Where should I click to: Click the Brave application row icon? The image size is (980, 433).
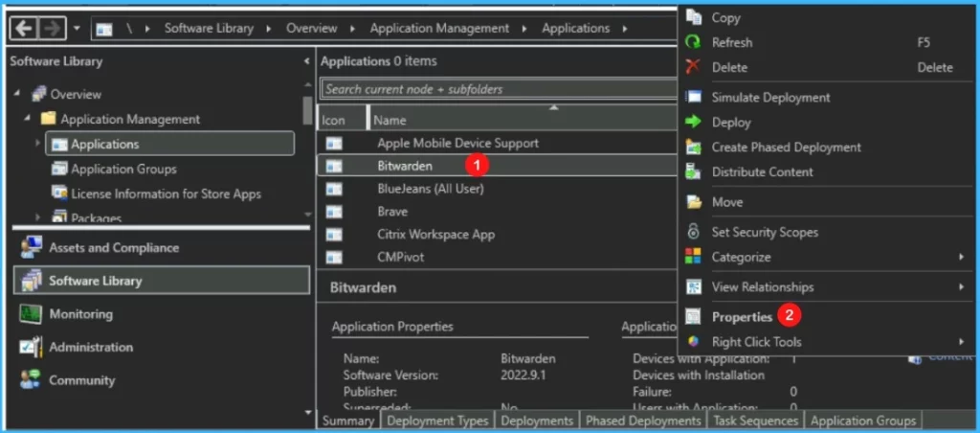coord(334,212)
